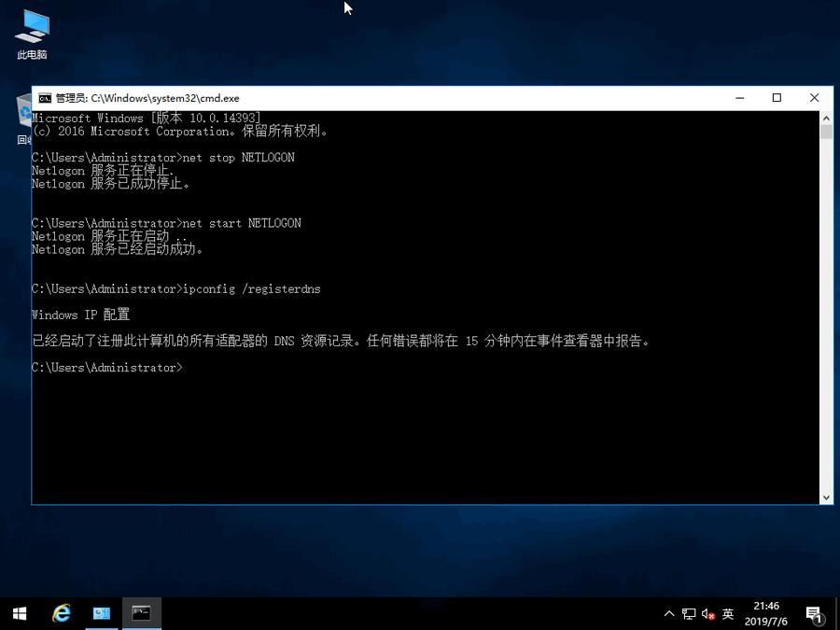
Task: Open Server Manager from the taskbar
Action: 101,613
